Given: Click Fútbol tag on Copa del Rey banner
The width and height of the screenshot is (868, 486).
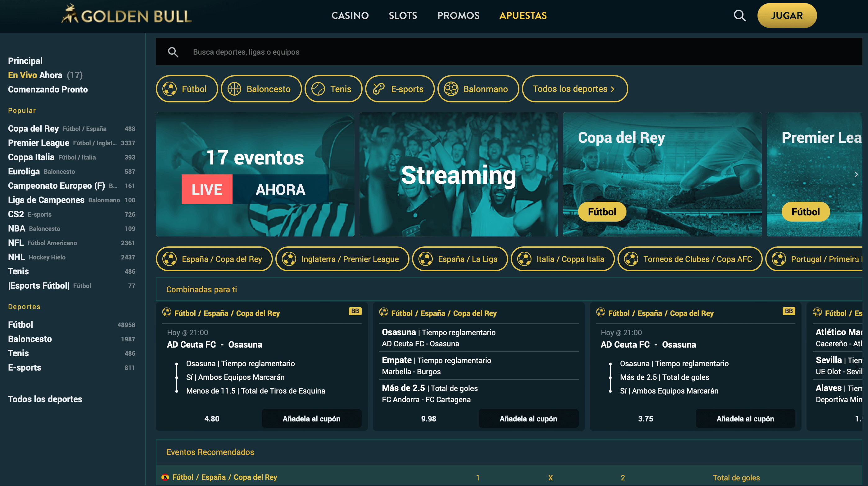Looking at the screenshot, I should click(602, 212).
